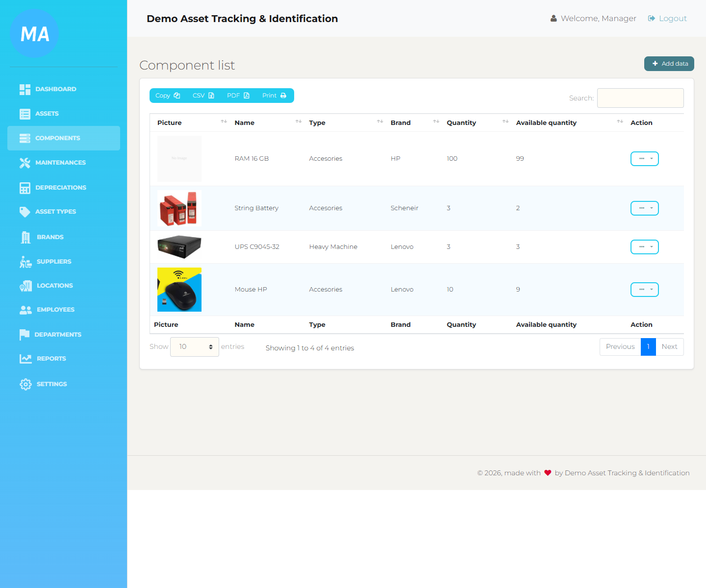Viewport: 706px width, 588px height.
Task: Click the Add data button
Action: point(669,64)
